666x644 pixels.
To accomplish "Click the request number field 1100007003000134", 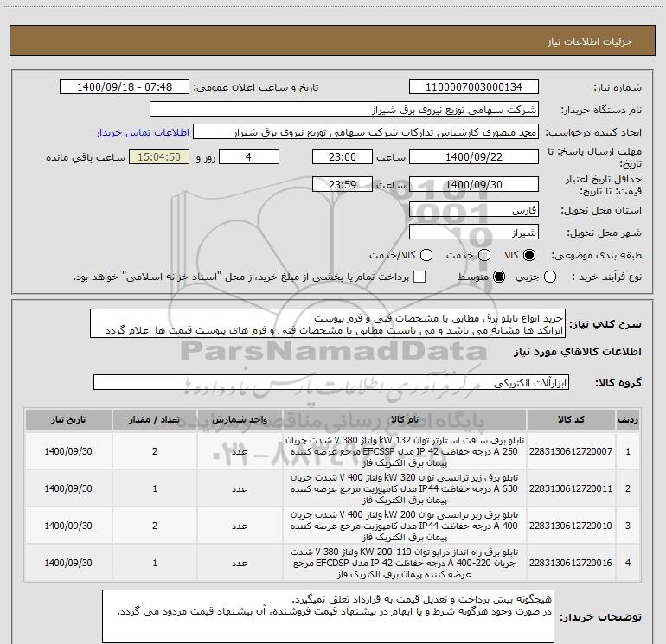I will click(x=474, y=87).
